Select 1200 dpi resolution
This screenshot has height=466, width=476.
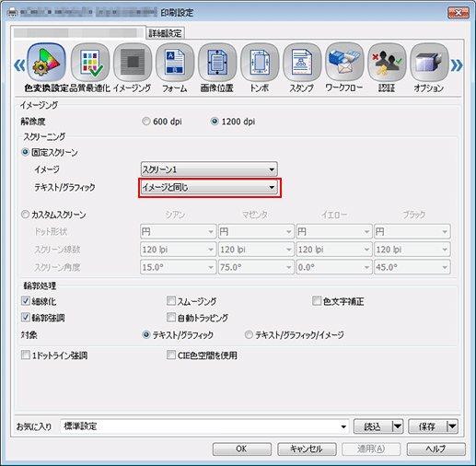pyautogui.click(x=215, y=122)
